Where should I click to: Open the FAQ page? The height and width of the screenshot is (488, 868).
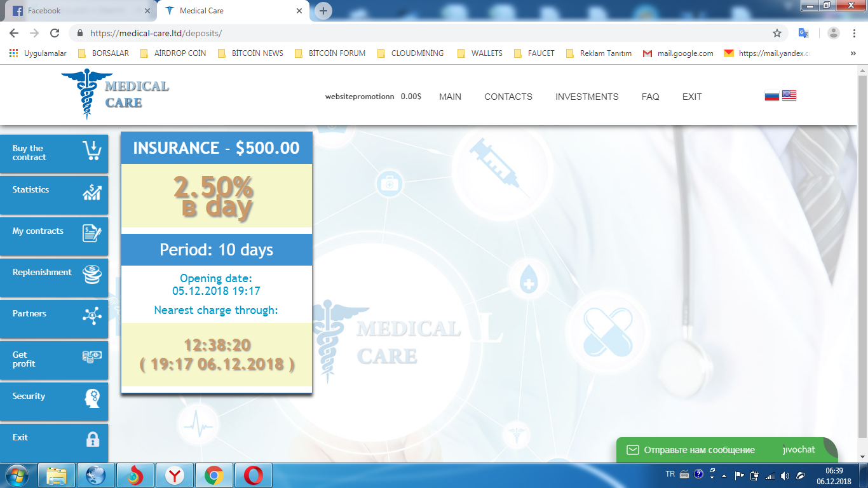[x=651, y=97]
